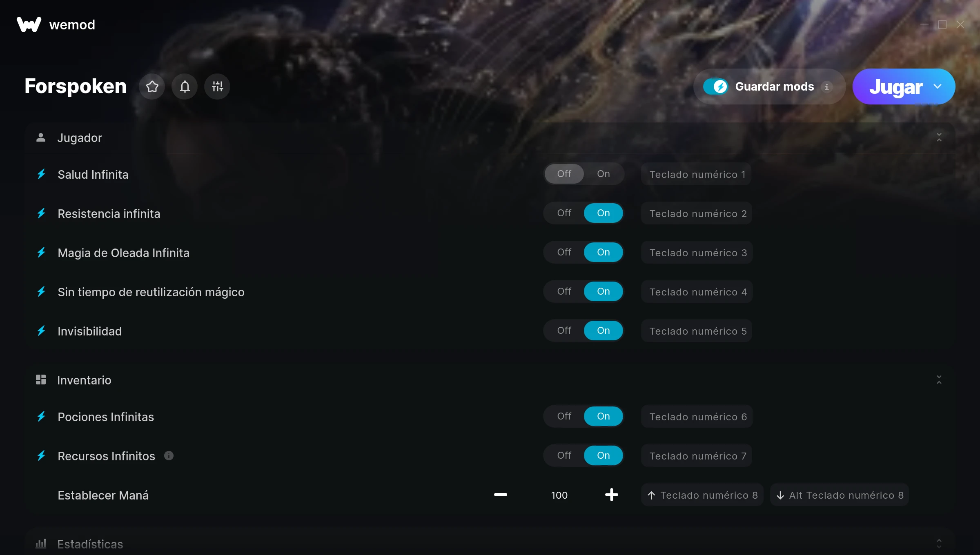980x555 pixels.
Task: Click the info icon beside Guardar mods
Action: (x=826, y=87)
